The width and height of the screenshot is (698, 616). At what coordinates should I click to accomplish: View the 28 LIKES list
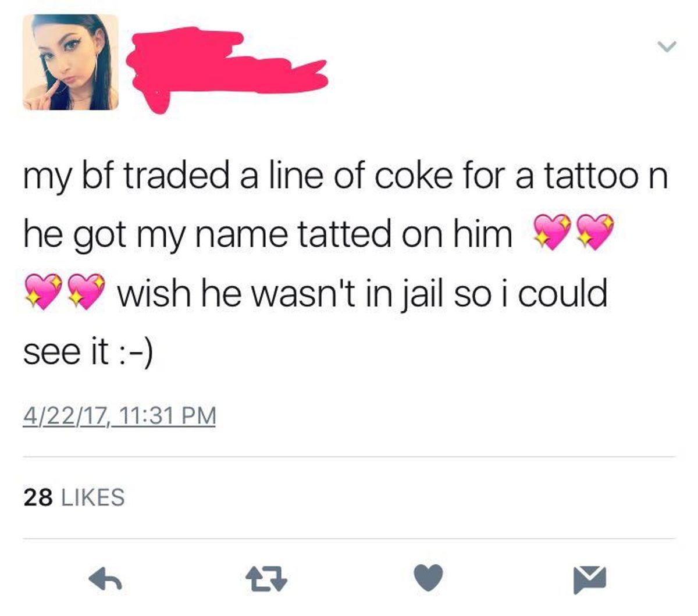[74, 497]
